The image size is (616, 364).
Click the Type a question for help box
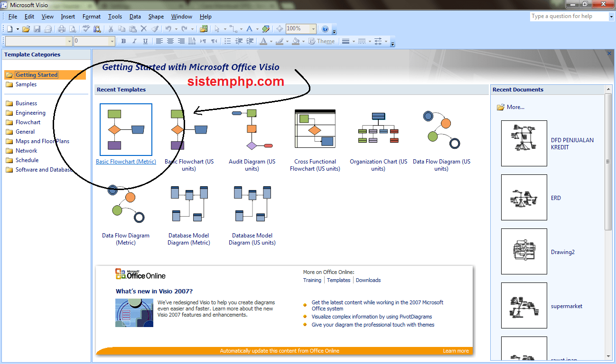(572, 16)
